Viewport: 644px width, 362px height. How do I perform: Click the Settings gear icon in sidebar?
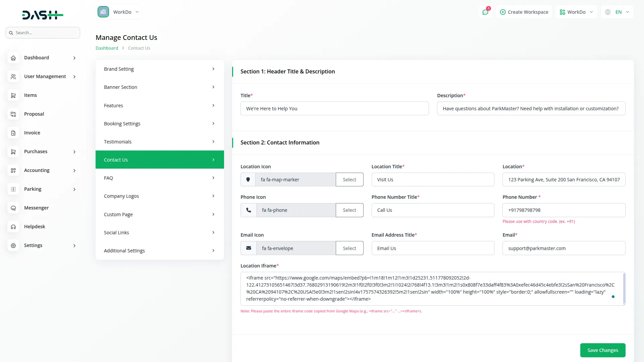click(13, 246)
